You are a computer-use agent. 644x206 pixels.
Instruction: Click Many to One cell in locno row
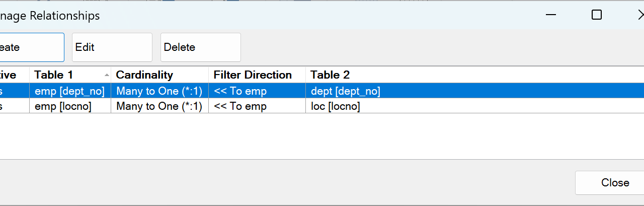click(x=159, y=106)
